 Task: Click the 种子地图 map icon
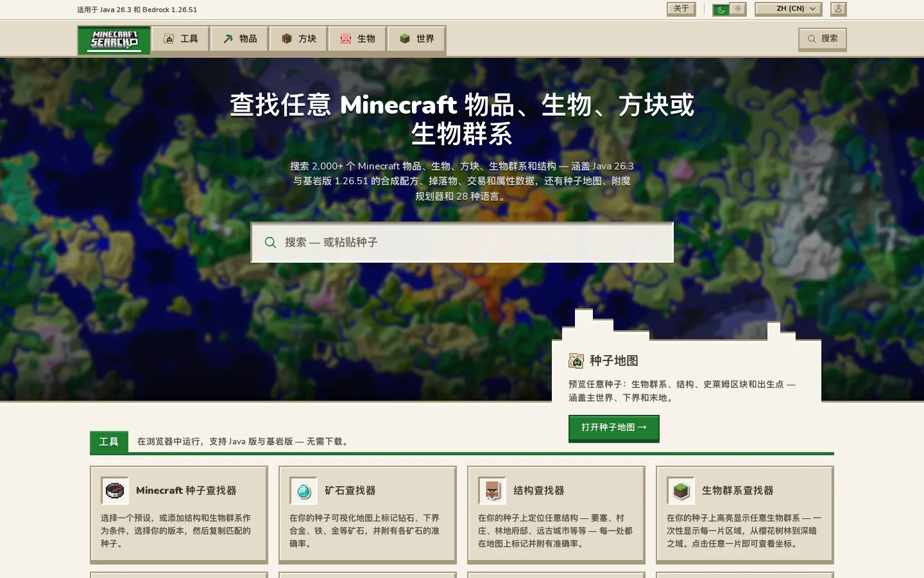coord(576,361)
